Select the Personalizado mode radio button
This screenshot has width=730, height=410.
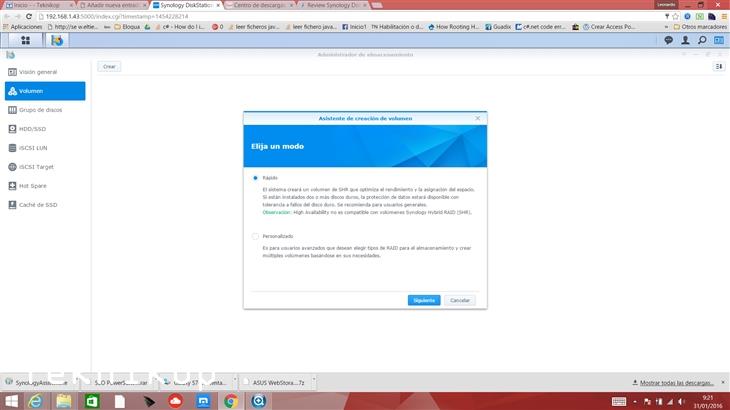(255, 236)
